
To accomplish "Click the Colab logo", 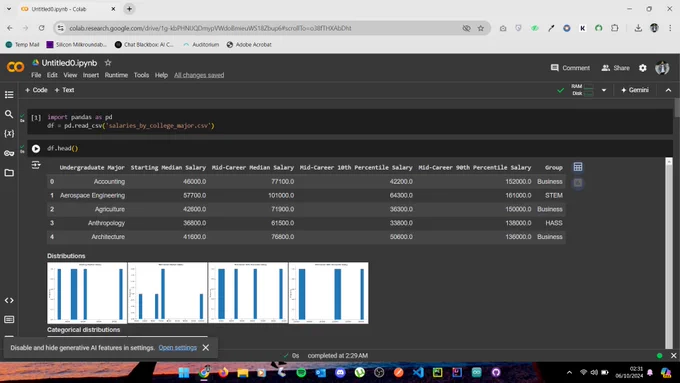I will pyautogui.click(x=15, y=67).
